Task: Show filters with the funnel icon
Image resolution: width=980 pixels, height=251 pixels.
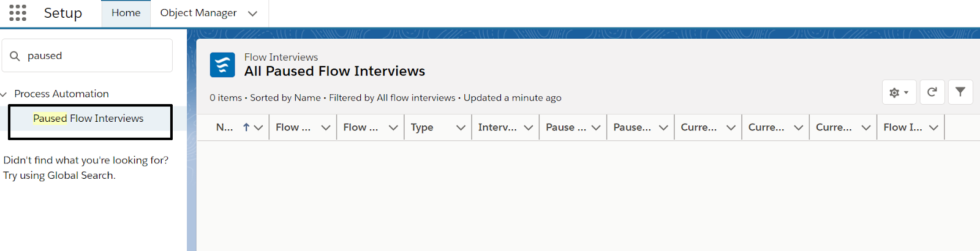Action: (960, 92)
